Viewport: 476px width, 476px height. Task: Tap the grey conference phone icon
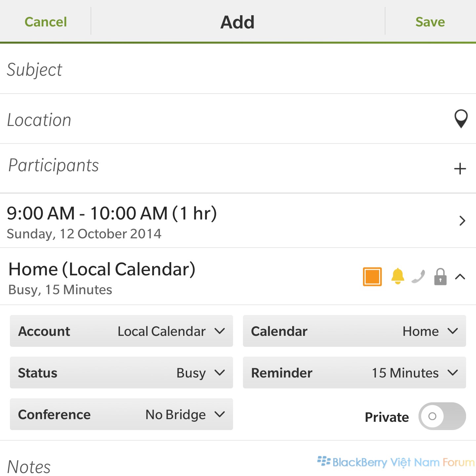pyautogui.click(x=418, y=277)
